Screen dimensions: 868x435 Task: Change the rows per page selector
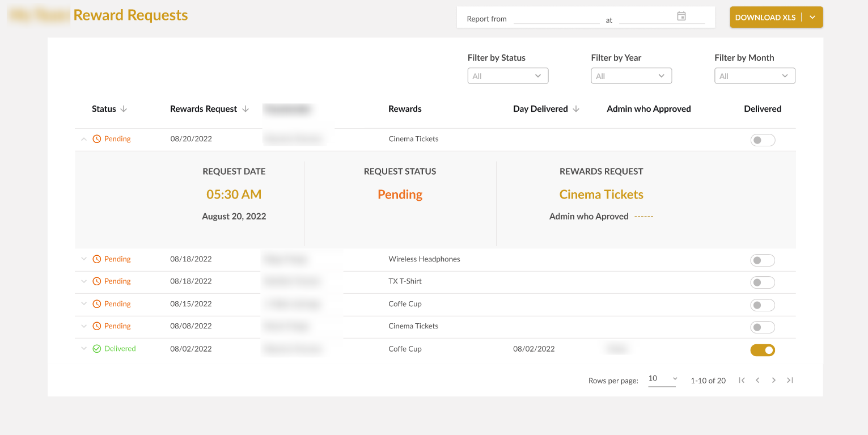point(662,379)
